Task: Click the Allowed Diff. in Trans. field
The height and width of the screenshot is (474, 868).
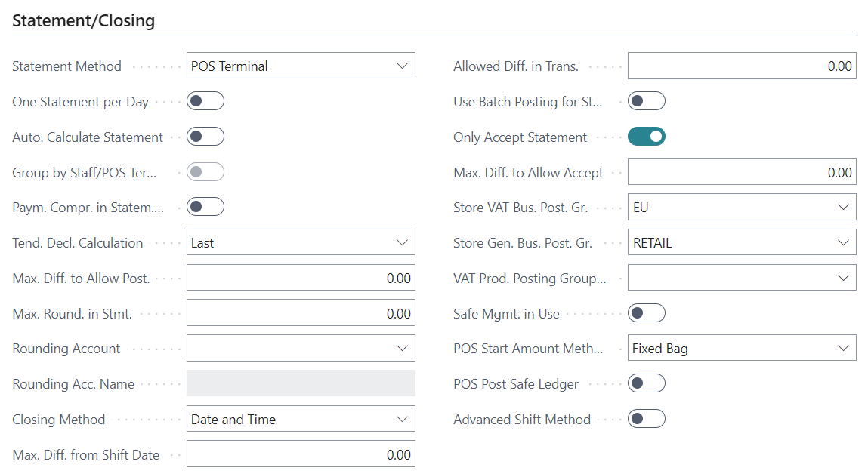Action: pos(742,66)
